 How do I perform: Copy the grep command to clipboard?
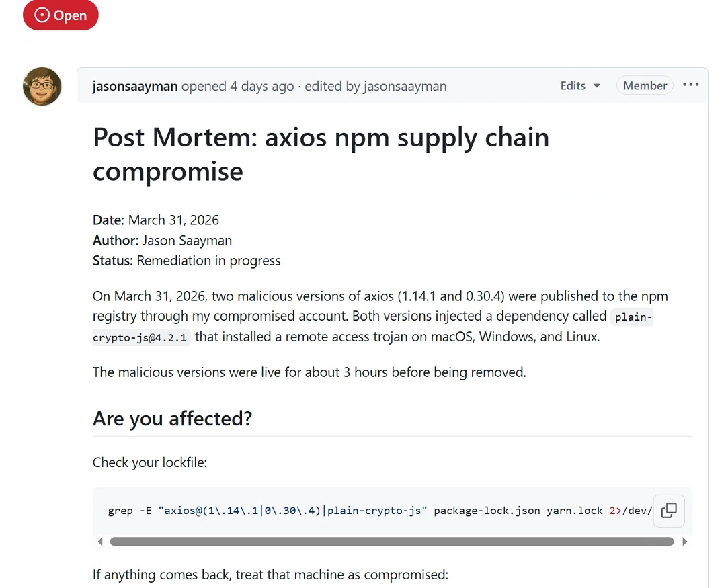coord(669,511)
